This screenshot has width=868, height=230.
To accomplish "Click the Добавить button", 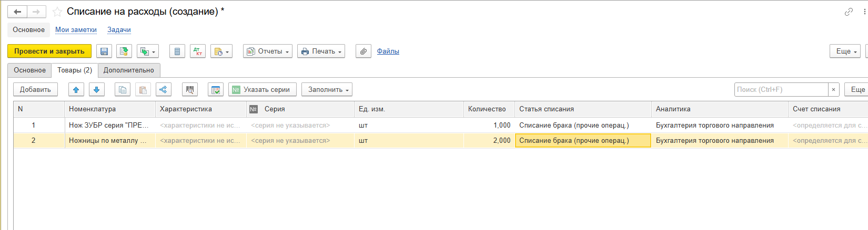I will coord(35,90).
